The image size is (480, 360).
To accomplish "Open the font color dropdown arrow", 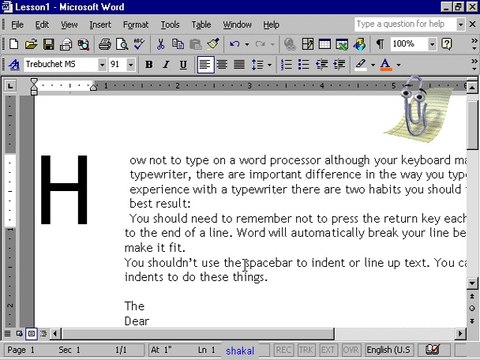I will [x=398, y=64].
